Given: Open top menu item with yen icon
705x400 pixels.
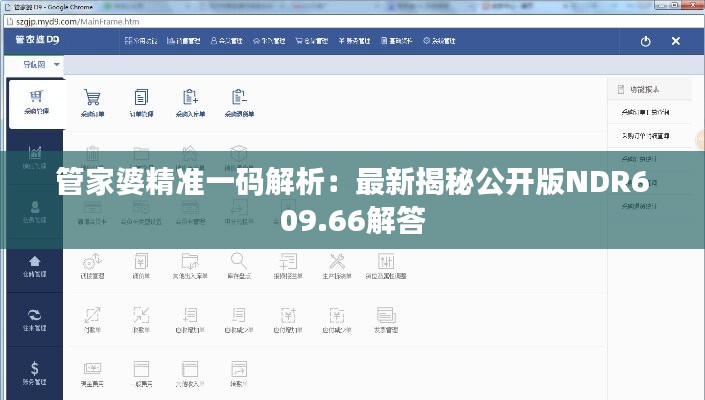Looking at the screenshot, I should pyautogui.click(x=354, y=41).
